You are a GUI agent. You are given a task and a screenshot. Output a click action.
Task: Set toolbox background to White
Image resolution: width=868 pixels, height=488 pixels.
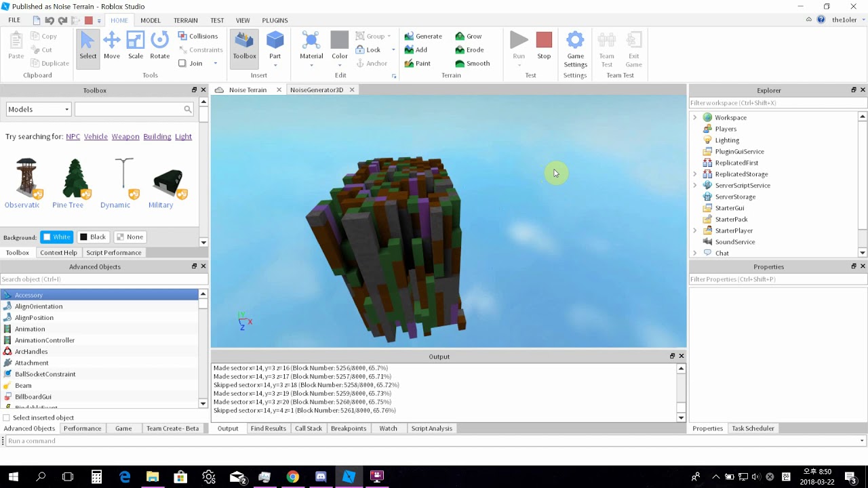click(56, 237)
